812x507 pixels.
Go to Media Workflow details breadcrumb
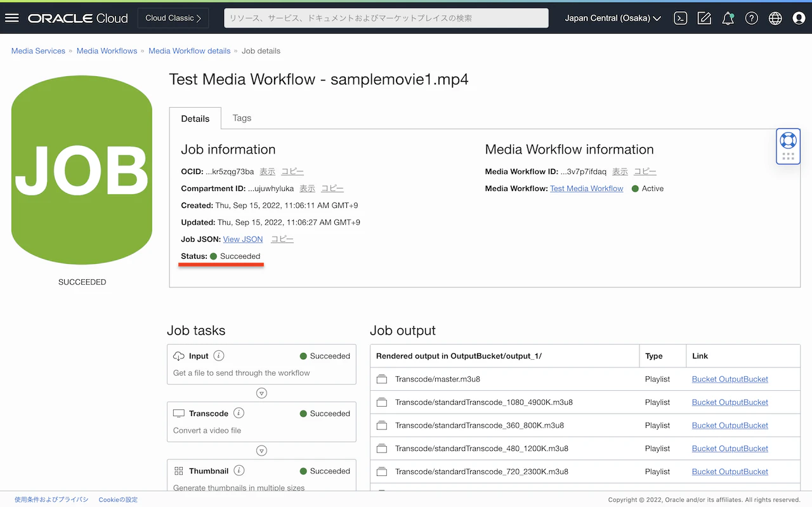189,51
